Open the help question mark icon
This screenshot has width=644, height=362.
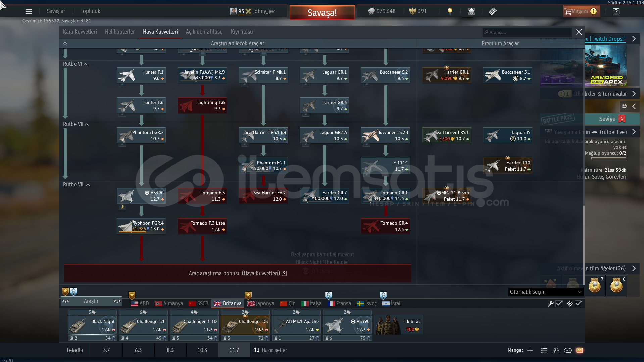point(616,11)
